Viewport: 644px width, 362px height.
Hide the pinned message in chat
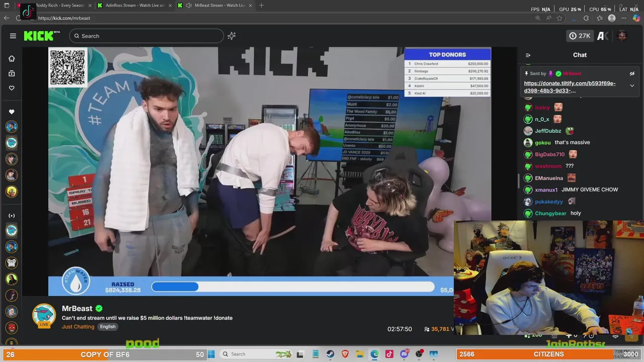(632, 73)
